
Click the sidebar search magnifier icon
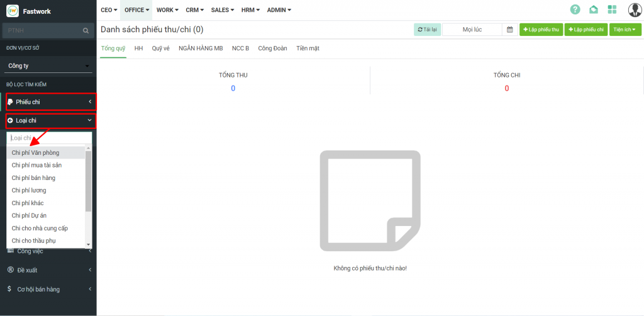[86, 30]
